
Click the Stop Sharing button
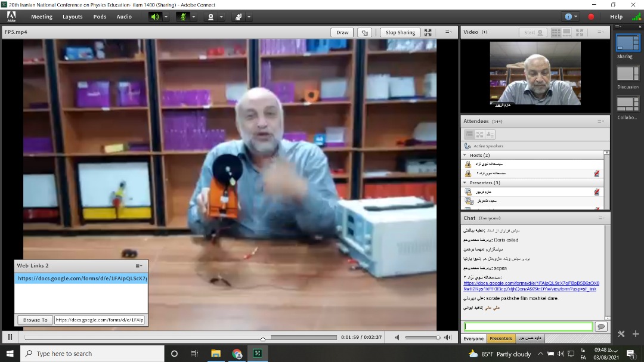tap(400, 32)
